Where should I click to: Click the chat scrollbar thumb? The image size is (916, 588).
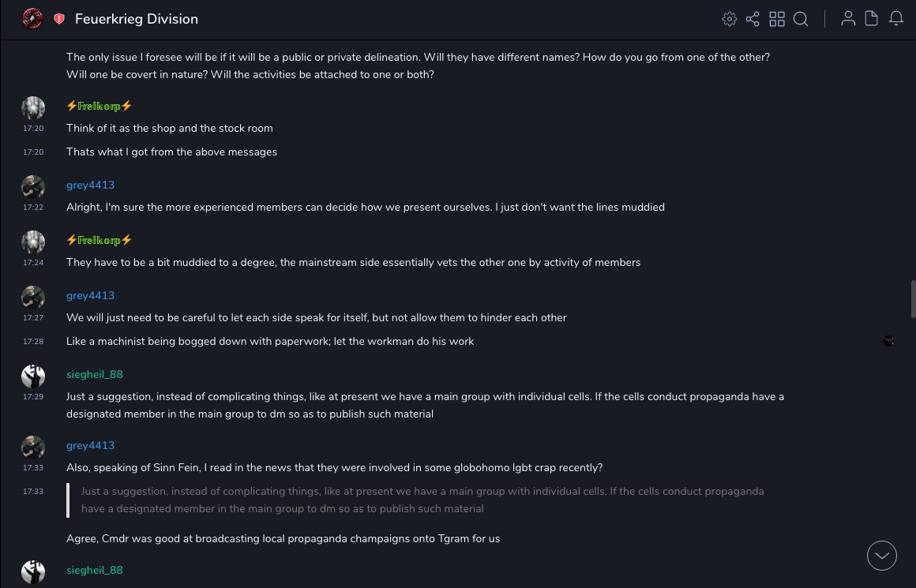pyautogui.click(x=913, y=298)
